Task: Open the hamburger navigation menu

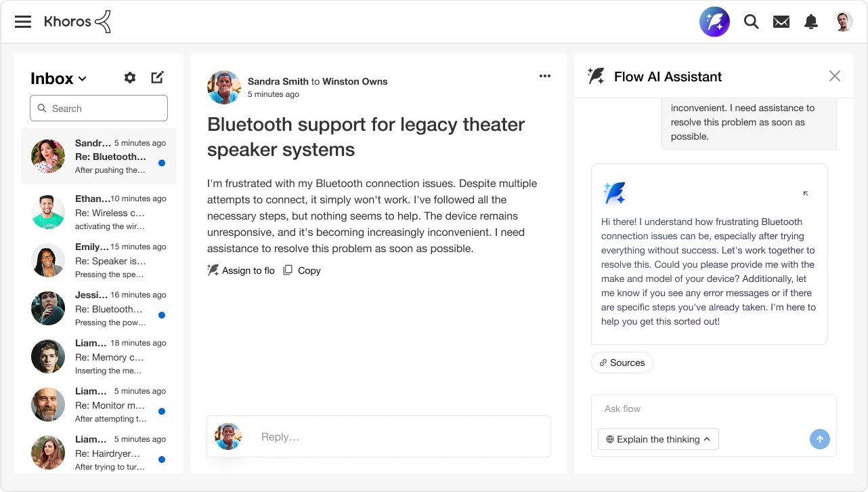Action: 23,22
